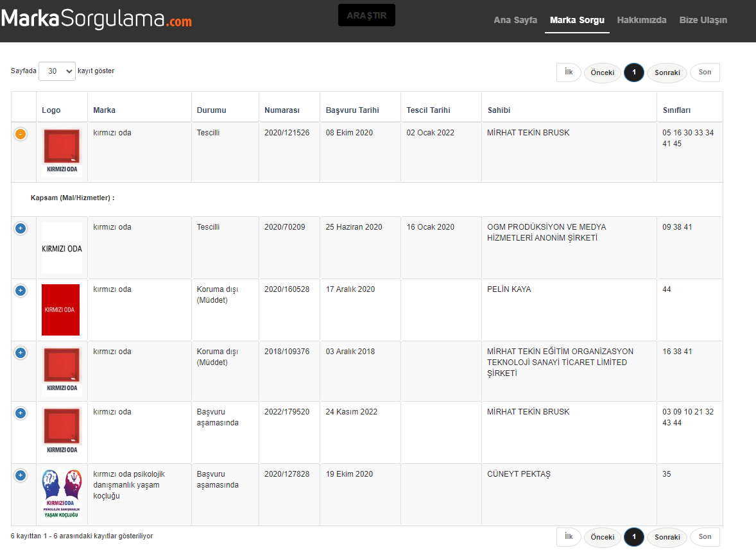Click trademark number 2020/70209
Image resolution: width=756 pixels, height=555 pixels.
[x=284, y=227]
